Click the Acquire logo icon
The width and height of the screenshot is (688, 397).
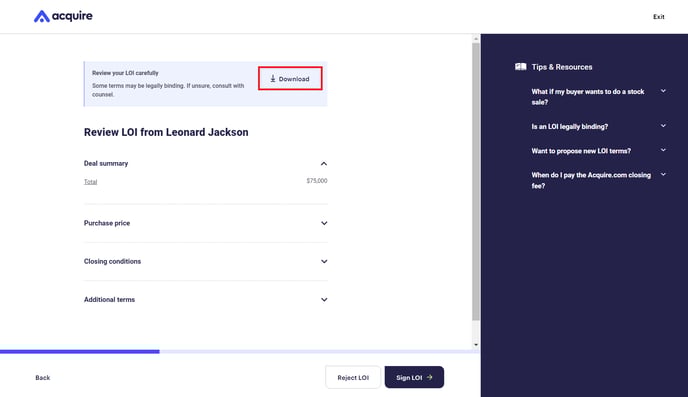click(x=42, y=16)
